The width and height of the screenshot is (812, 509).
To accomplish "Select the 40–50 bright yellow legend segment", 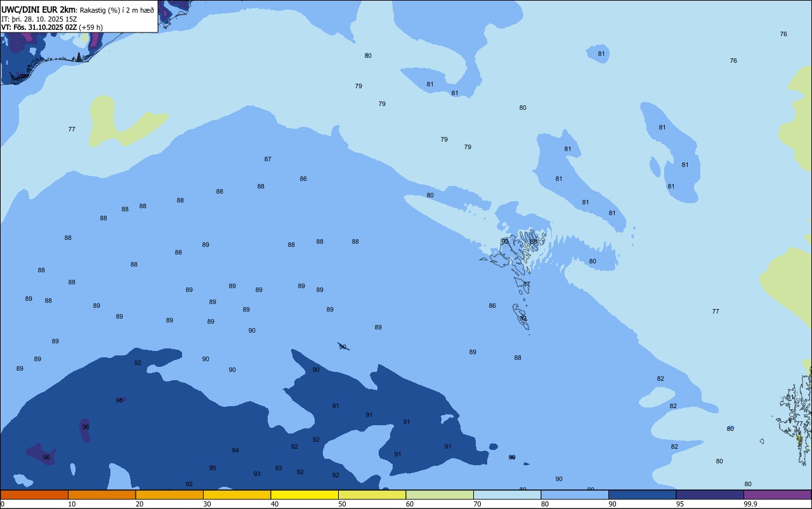I will 304,494.
